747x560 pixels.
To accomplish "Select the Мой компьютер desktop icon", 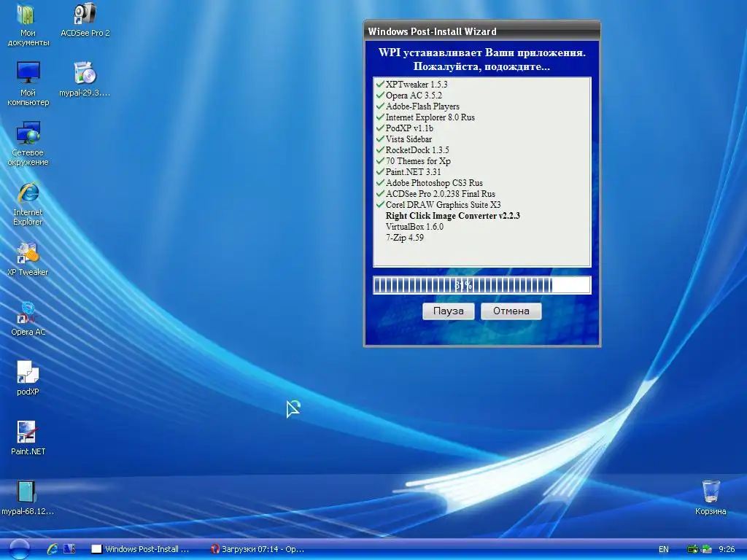I will coord(28,85).
